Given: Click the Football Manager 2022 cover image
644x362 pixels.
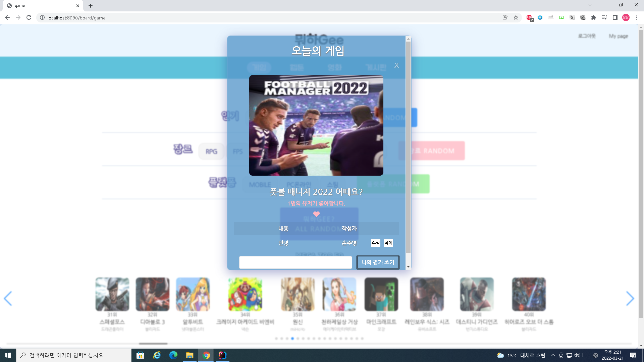Looking at the screenshot, I should pos(316,125).
